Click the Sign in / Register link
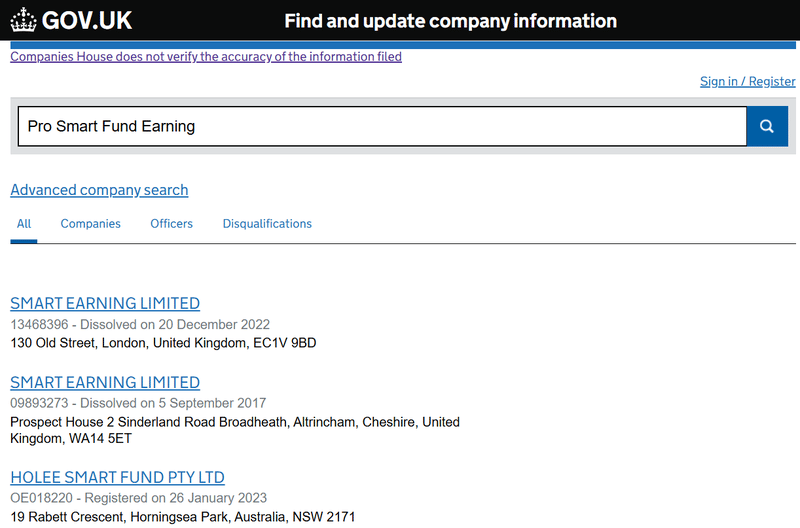This screenshot has height=528, width=800. pyautogui.click(x=747, y=81)
